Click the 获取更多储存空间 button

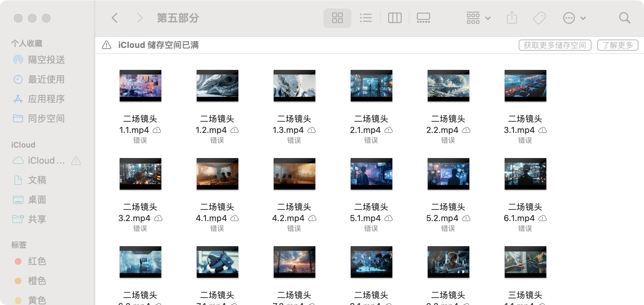555,45
